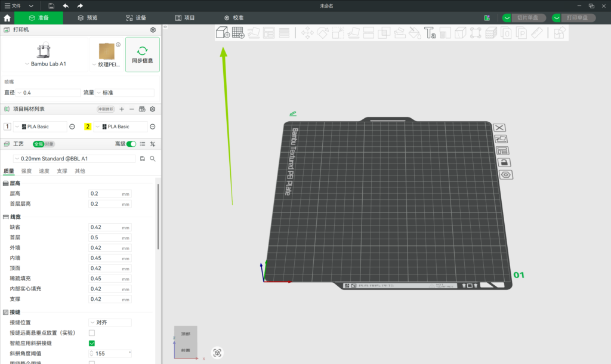Open nozzle diameter 0.4 dropdown
The width and height of the screenshot is (611, 364).
(48, 92)
